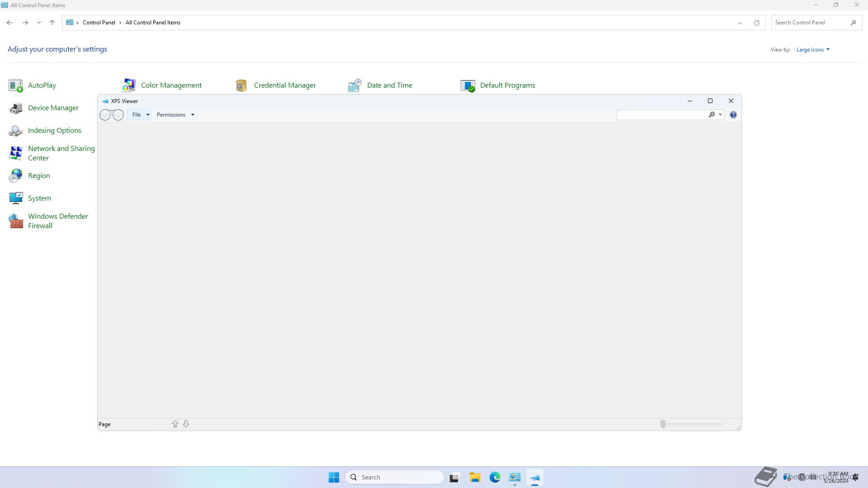Click the XPS Viewer help icon
The width and height of the screenshot is (868, 488).
pos(733,115)
